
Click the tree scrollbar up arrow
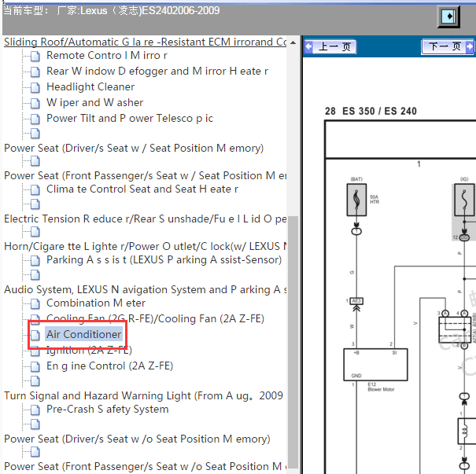[293, 42]
